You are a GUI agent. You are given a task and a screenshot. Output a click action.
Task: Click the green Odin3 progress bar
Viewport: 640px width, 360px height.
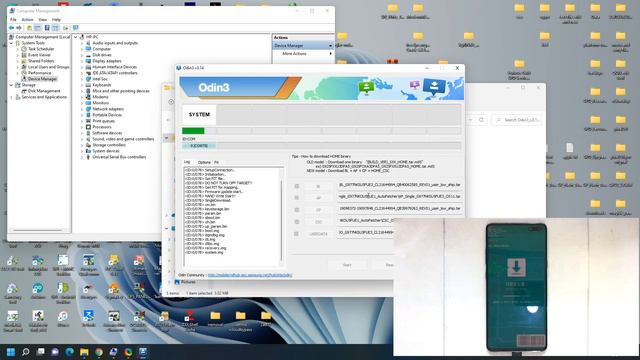(193, 131)
